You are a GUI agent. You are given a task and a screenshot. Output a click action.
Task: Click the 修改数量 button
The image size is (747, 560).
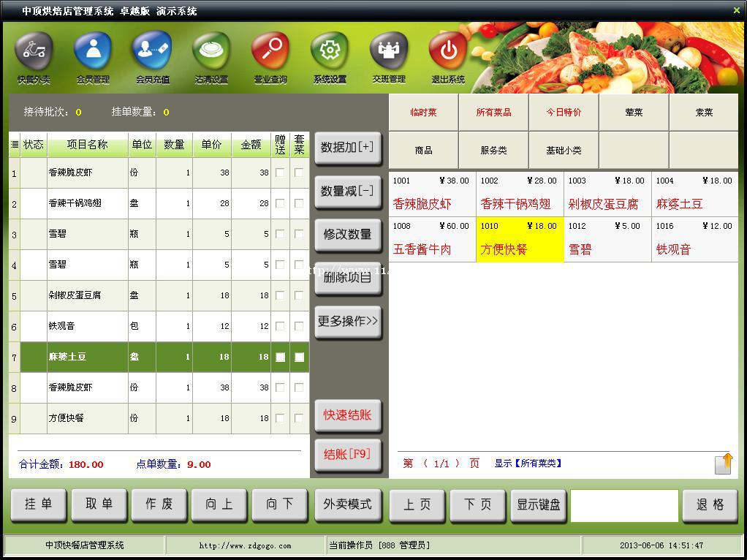pyautogui.click(x=348, y=235)
